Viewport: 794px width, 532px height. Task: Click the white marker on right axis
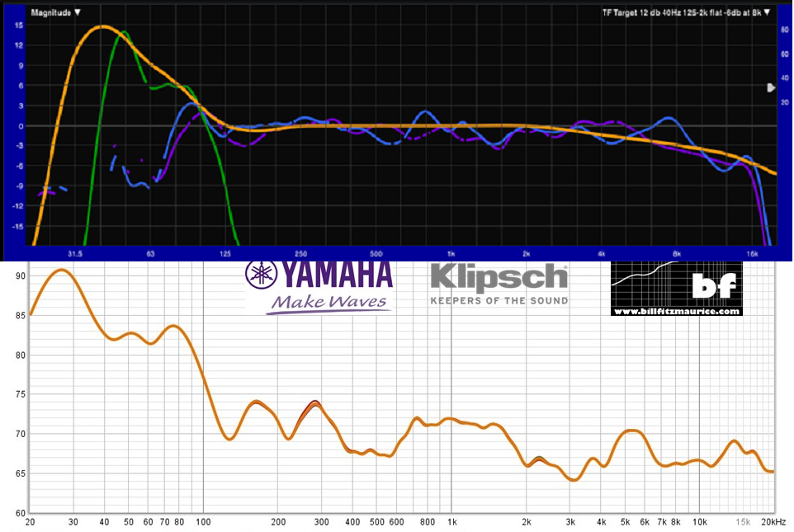(770, 87)
